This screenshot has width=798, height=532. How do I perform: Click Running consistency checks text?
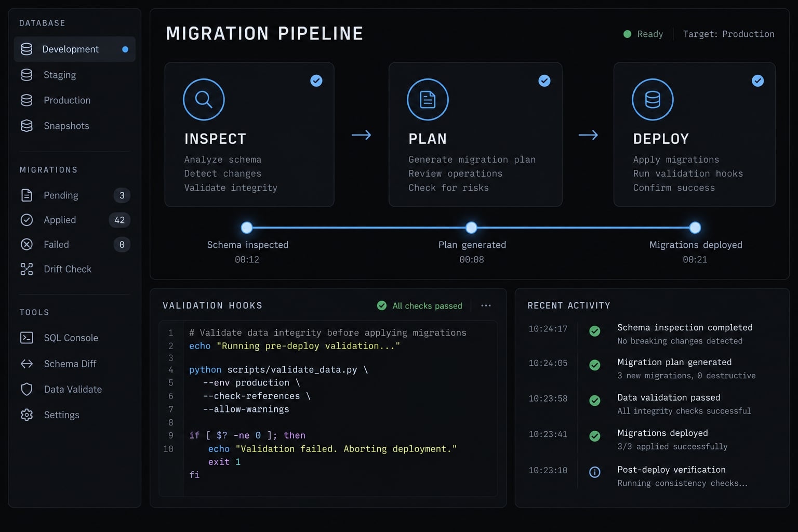coord(682,483)
